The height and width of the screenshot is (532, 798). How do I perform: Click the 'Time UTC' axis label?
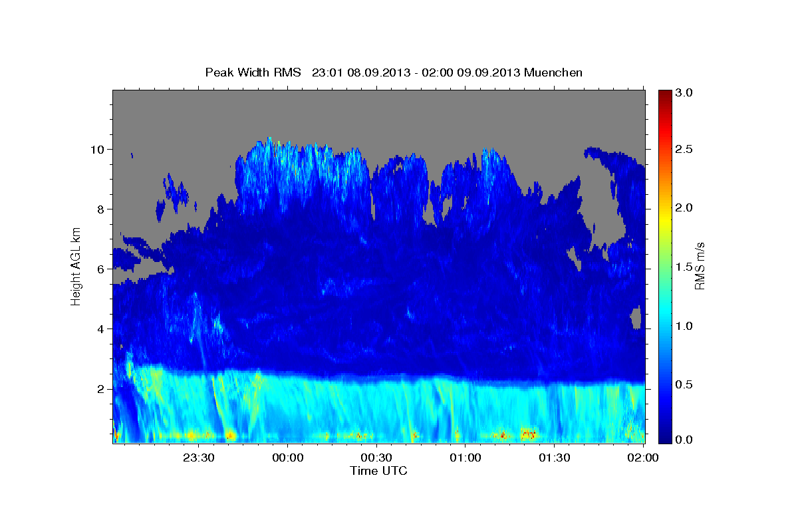click(378, 471)
